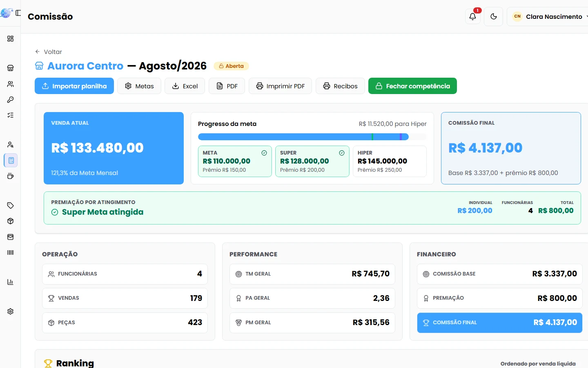Open the bar chart reports icon in sidebar
Screen dimensions: 588x368
(11, 282)
